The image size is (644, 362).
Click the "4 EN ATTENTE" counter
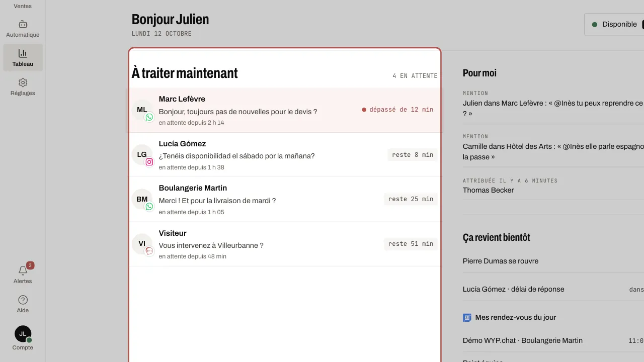415,76
